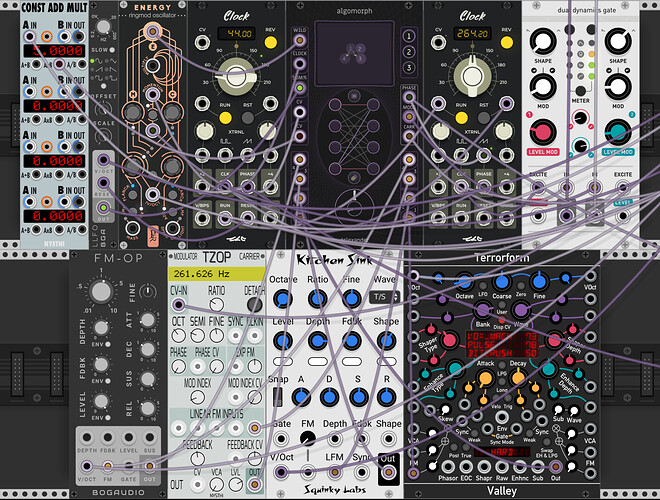Click the OUT jack at bottom of TZOP
This screenshot has height=500, width=660.
(x=254, y=484)
